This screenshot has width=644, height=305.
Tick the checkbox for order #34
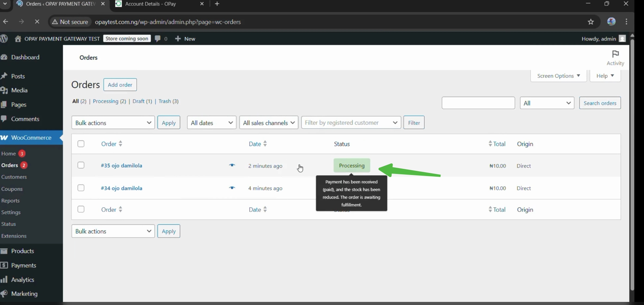point(81,188)
